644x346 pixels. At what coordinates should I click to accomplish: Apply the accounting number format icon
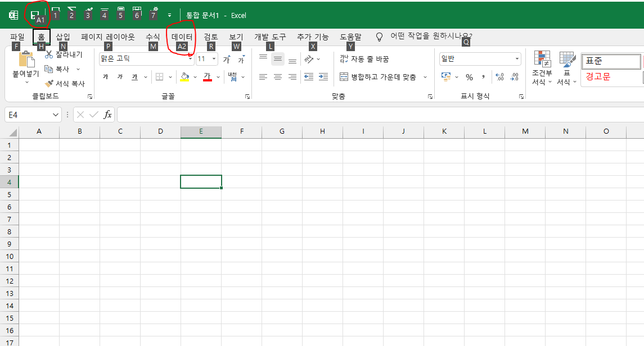(x=446, y=76)
